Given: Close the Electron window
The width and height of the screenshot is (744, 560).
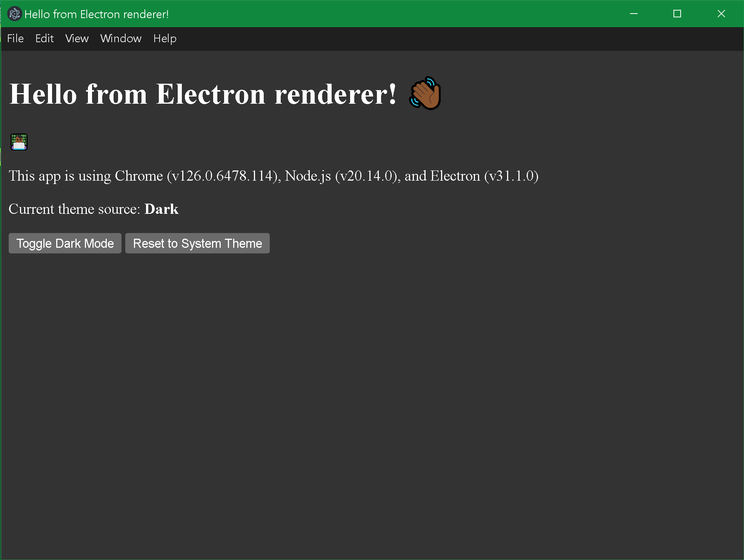Looking at the screenshot, I should click(721, 14).
